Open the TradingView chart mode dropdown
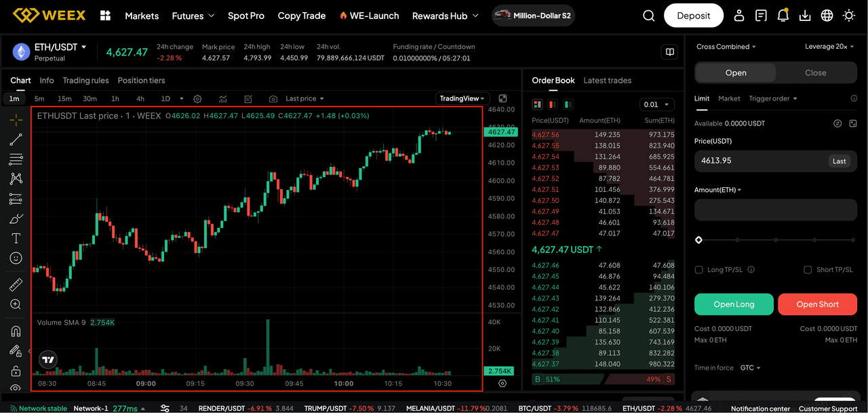The image size is (868, 413). pos(462,98)
